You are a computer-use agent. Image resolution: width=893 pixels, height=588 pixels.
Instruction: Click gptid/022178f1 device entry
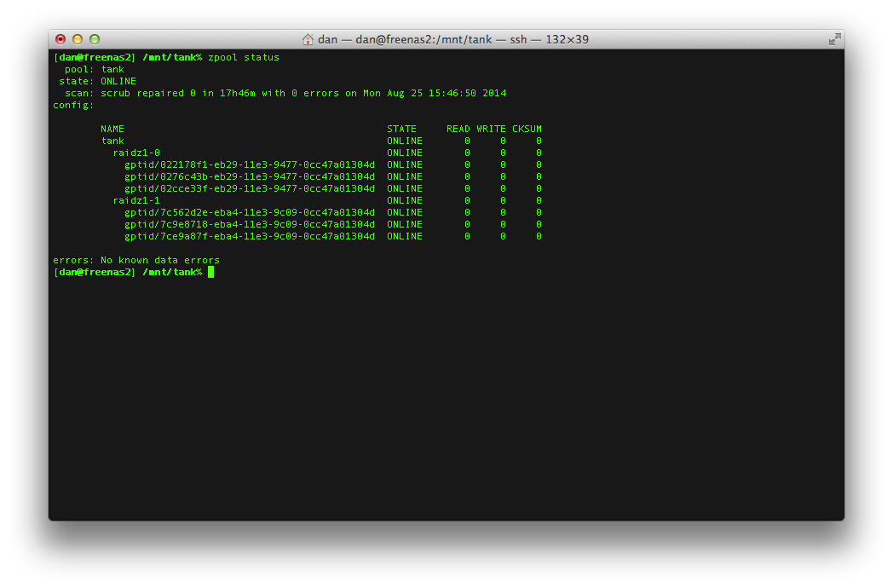[250, 165]
